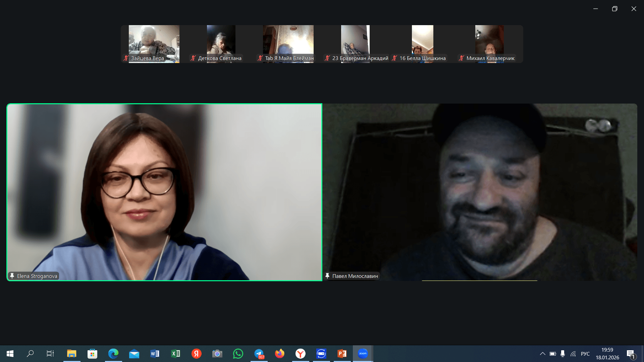The image size is (644, 362).
Task: Show hidden system tray icons
Action: [x=542, y=354]
